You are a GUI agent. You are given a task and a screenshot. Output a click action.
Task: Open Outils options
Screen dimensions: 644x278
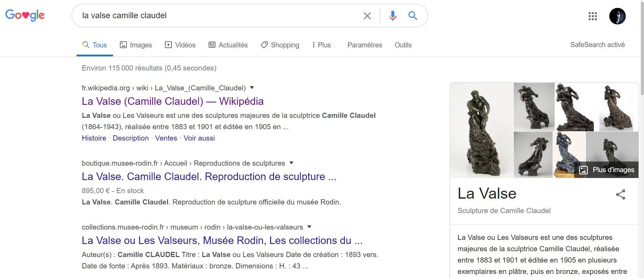click(403, 45)
